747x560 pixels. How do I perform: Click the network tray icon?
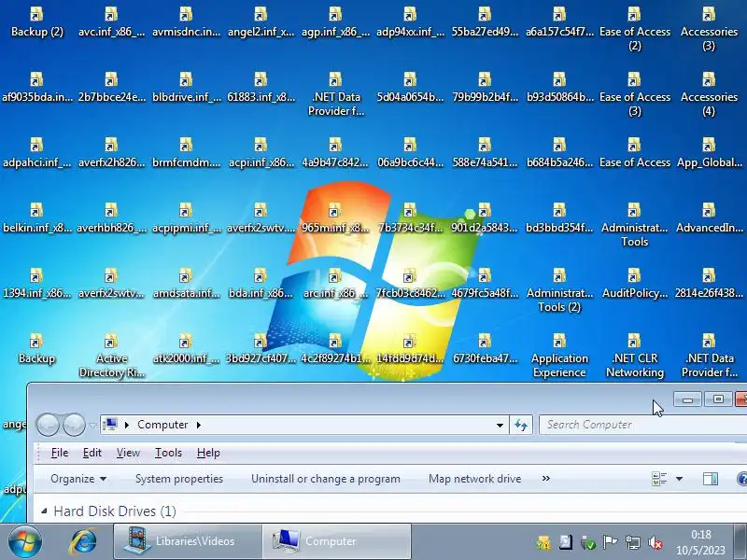[x=633, y=542]
